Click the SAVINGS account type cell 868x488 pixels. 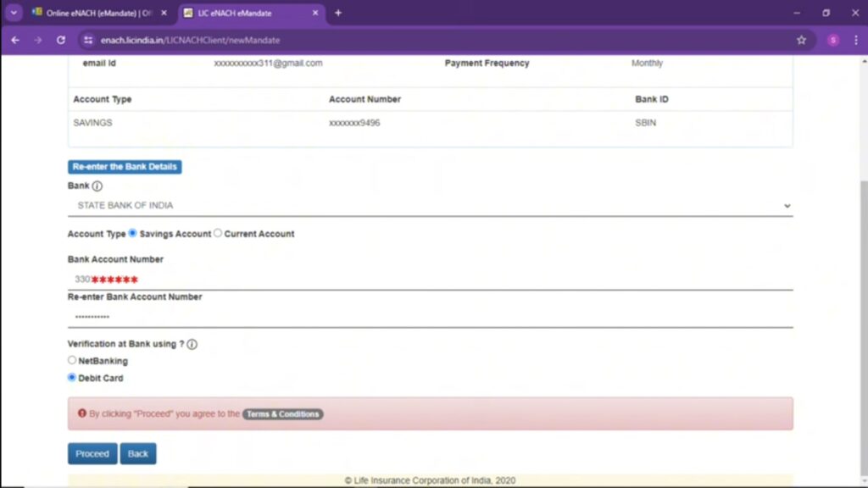tap(92, 123)
